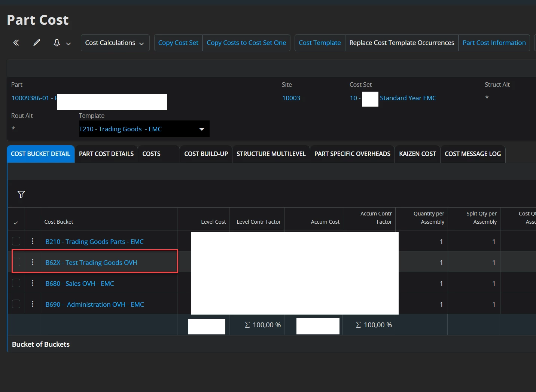This screenshot has width=536, height=392.
Task: Click Copy Costs to Cost Set One
Action: [246, 43]
